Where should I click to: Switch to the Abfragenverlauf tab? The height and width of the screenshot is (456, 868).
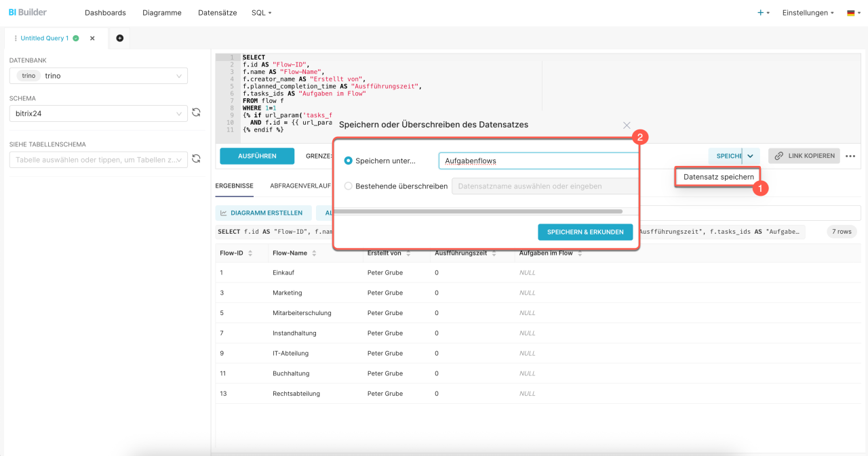(300, 186)
